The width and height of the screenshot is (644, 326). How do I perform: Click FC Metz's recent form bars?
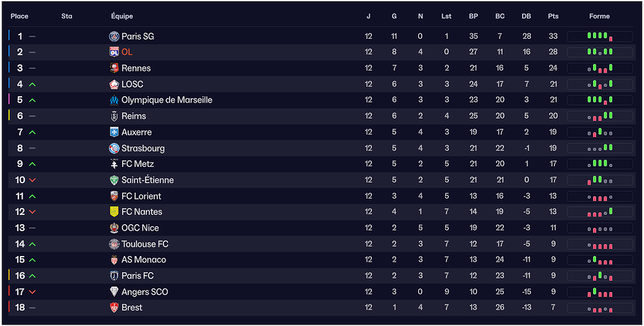(x=599, y=164)
